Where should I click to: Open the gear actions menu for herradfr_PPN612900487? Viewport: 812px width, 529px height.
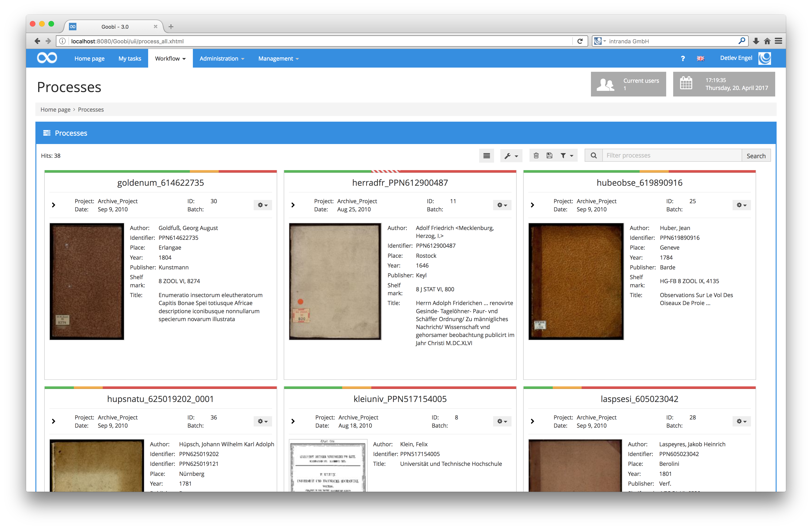502,205
